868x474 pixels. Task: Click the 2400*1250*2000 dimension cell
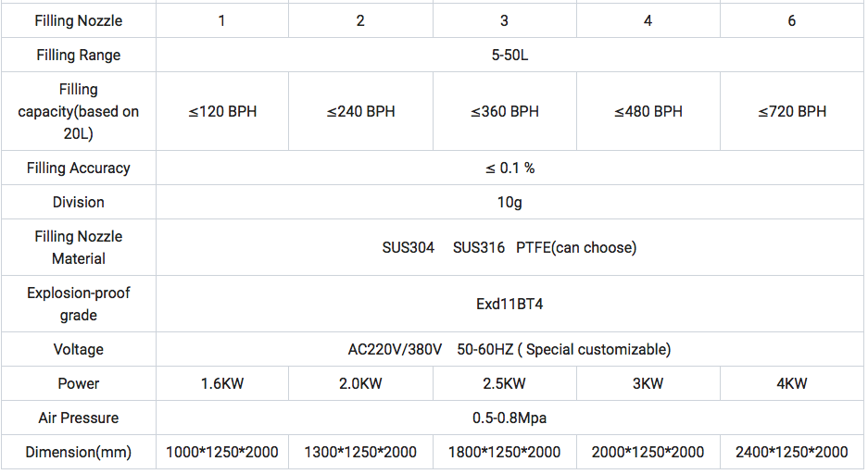pyautogui.click(x=791, y=452)
